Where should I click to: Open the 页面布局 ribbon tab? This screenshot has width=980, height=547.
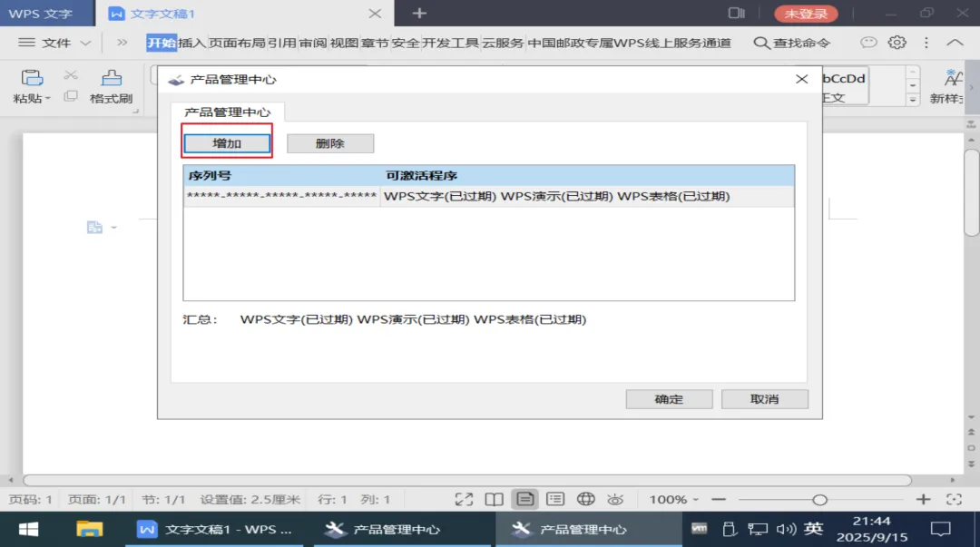pos(237,43)
